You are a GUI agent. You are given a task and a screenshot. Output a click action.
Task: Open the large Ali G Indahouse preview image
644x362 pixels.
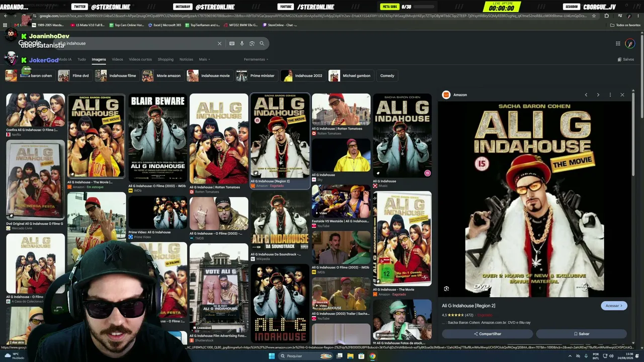coord(534,200)
